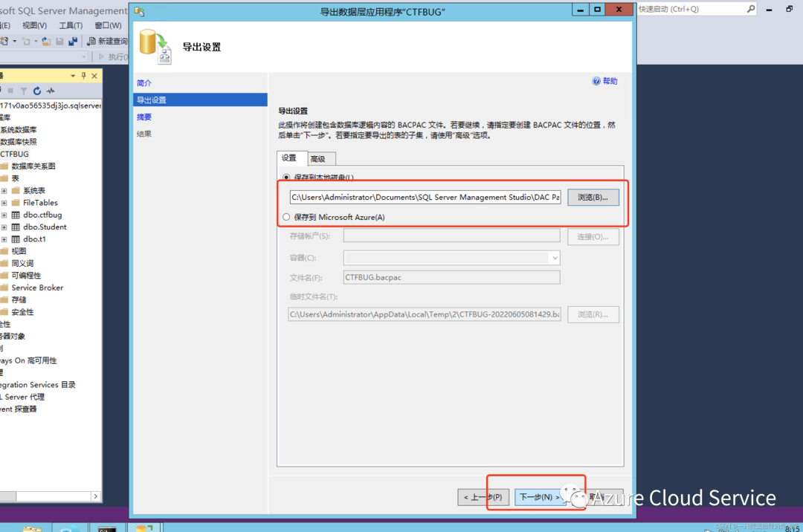
Task: Click Object Explorer horizontal scrollbar right arrow
Action: click(96, 496)
